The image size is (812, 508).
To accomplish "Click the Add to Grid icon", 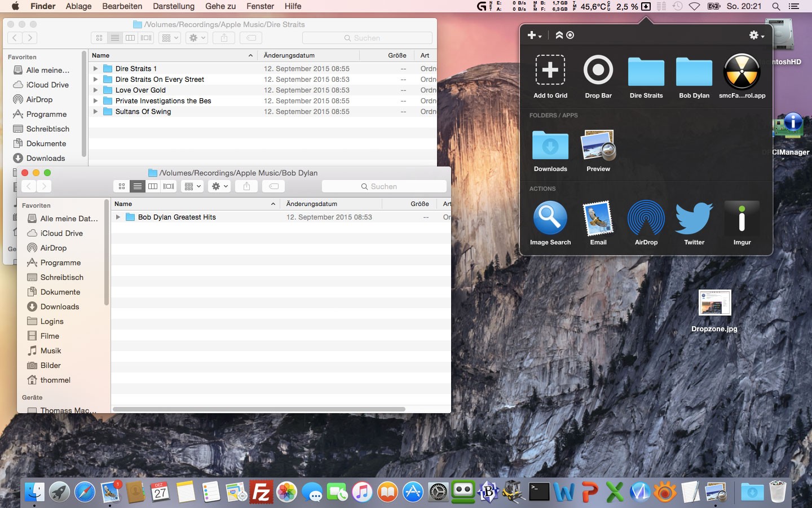I will [550, 71].
